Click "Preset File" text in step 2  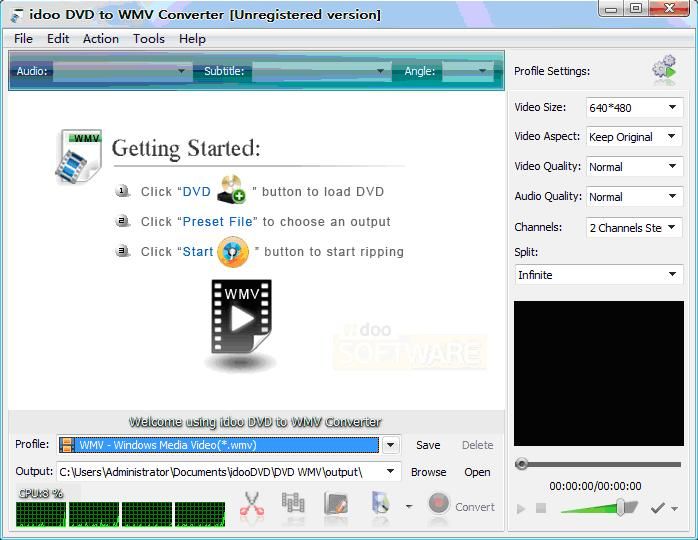218,221
